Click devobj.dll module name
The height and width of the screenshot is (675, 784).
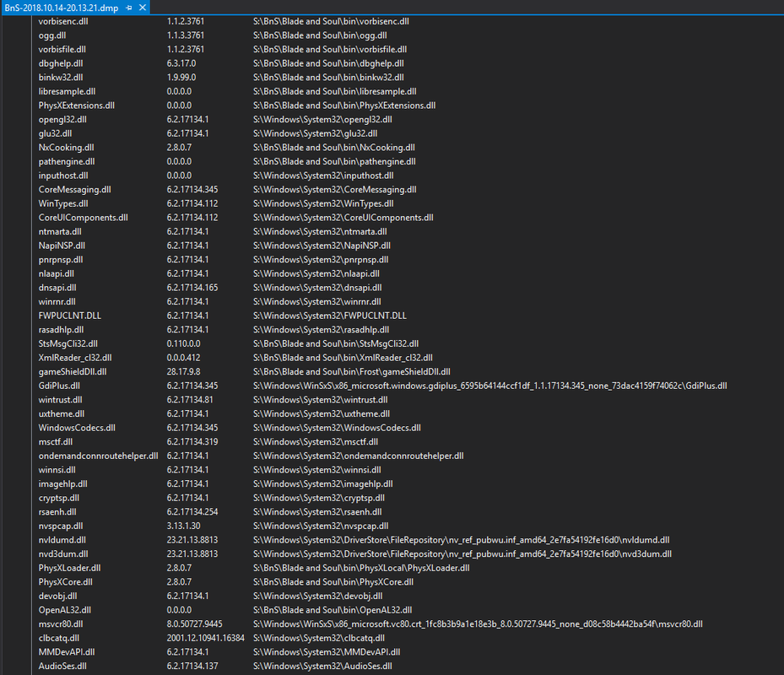(x=57, y=596)
